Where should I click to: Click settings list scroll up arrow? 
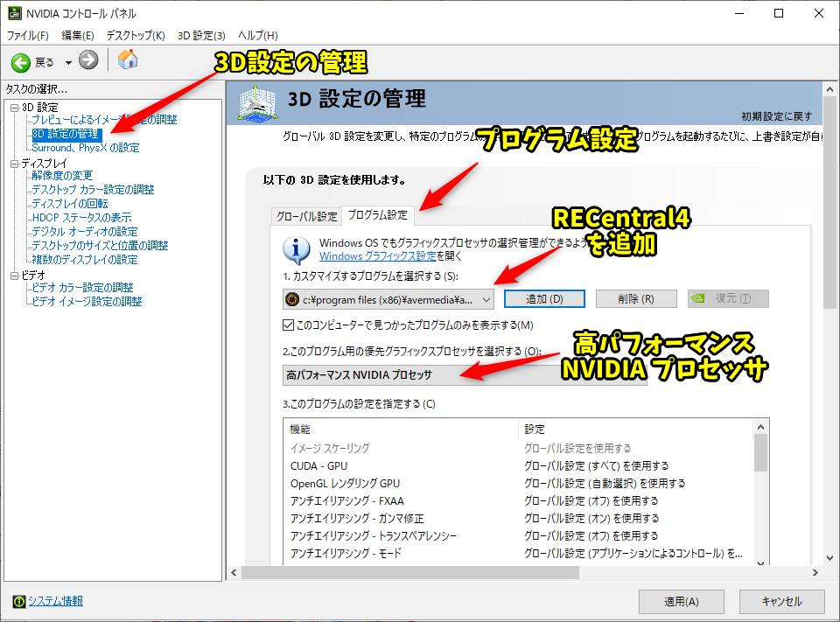[760, 427]
